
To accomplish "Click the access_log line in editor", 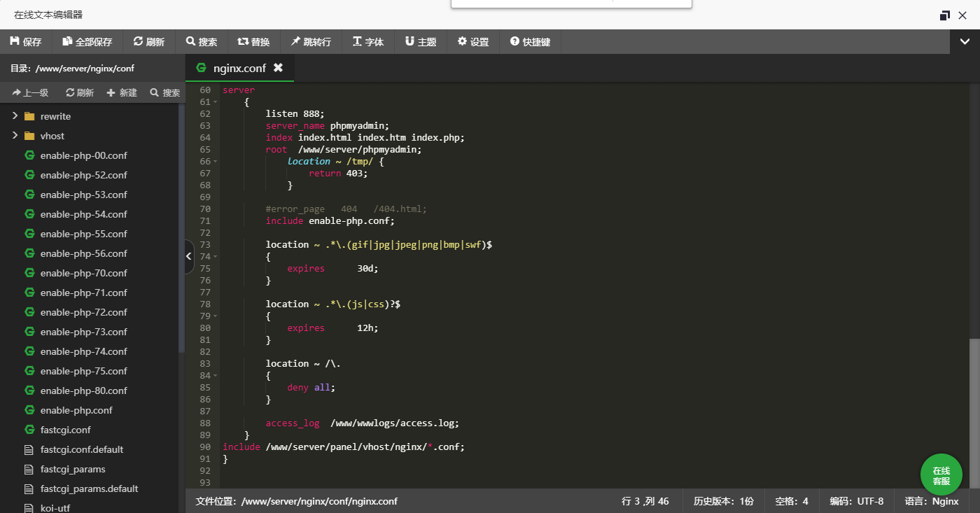I will (x=362, y=423).
